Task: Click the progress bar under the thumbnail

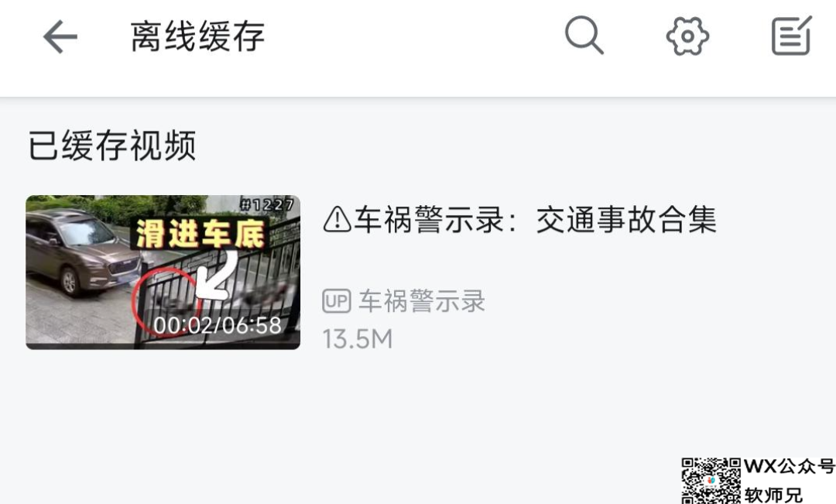Action: pos(163,347)
